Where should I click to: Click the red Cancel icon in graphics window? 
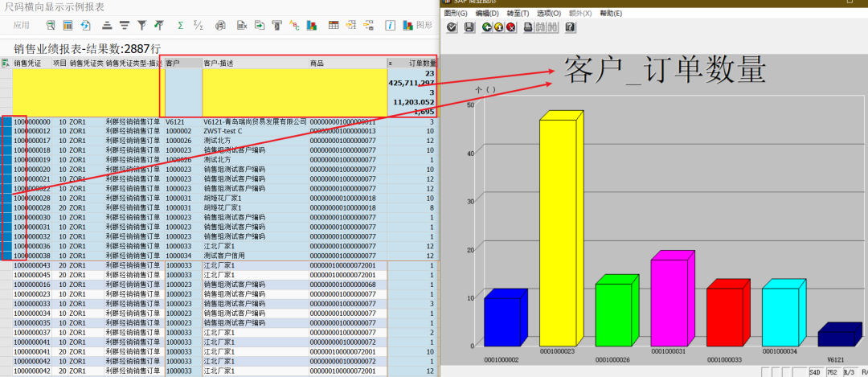click(511, 27)
